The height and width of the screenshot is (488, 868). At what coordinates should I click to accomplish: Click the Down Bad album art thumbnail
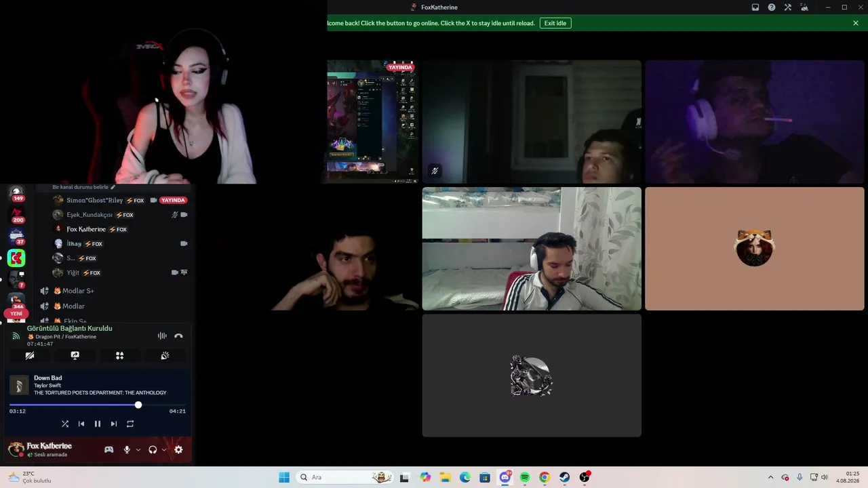pyautogui.click(x=19, y=385)
